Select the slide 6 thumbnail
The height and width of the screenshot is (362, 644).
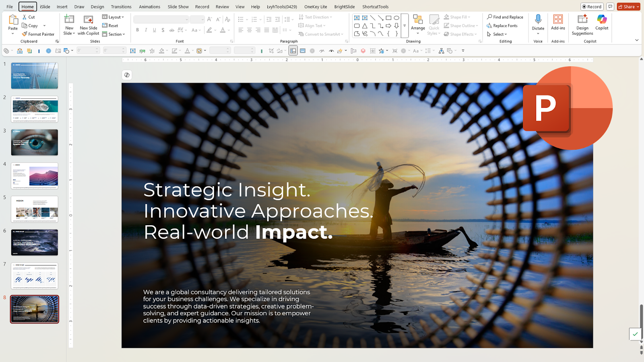pyautogui.click(x=35, y=243)
